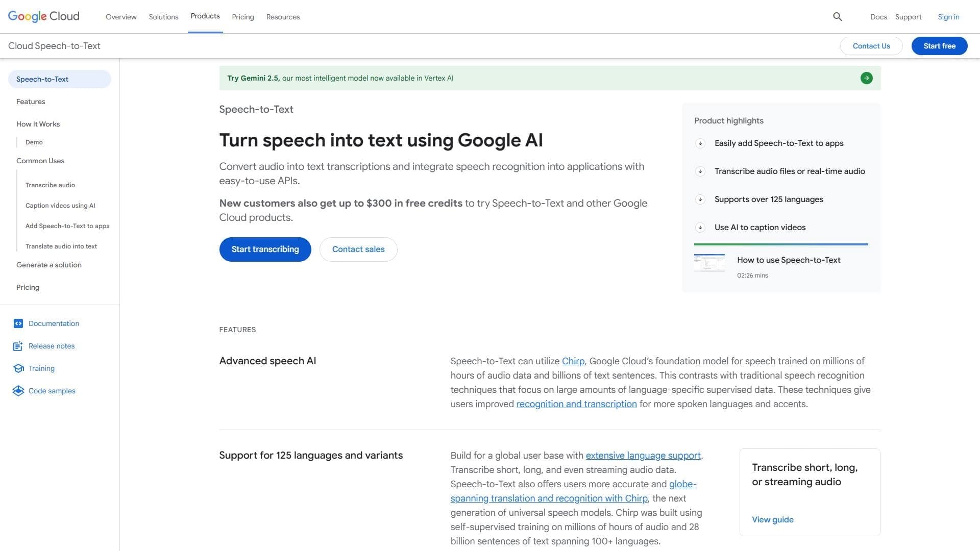Click the Documentation icon in sidebar

pyautogui.click(x=18, y=323)
